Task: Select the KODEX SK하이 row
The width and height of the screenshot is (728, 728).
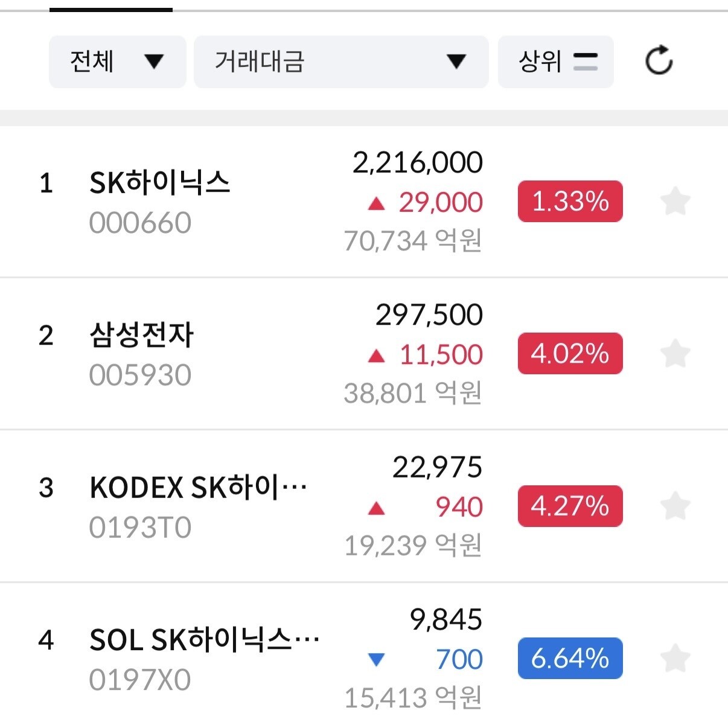Action: click(x=364, y=506)
